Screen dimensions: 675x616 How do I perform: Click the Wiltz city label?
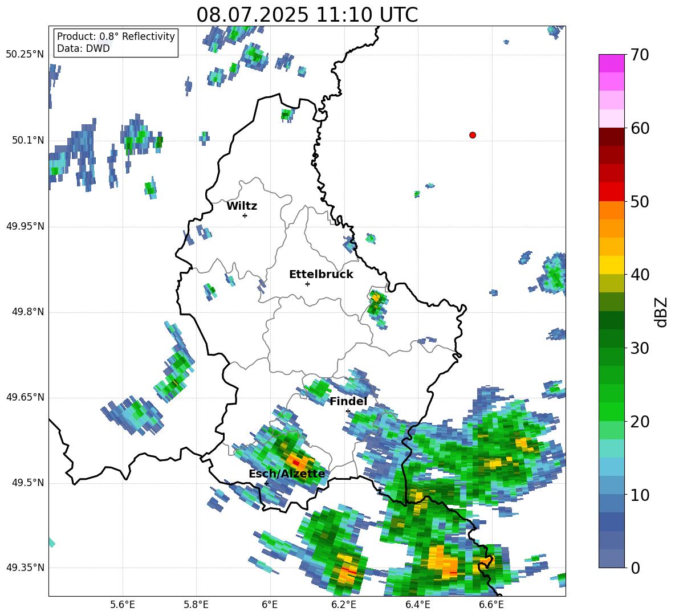(x=242, y=206)
